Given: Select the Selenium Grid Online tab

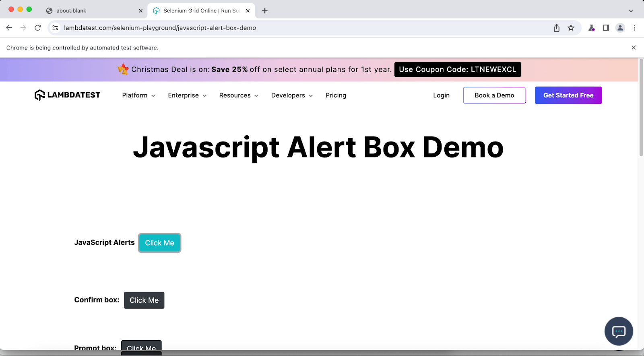Looking at the screenshot, I should click(x=201, y=11).
